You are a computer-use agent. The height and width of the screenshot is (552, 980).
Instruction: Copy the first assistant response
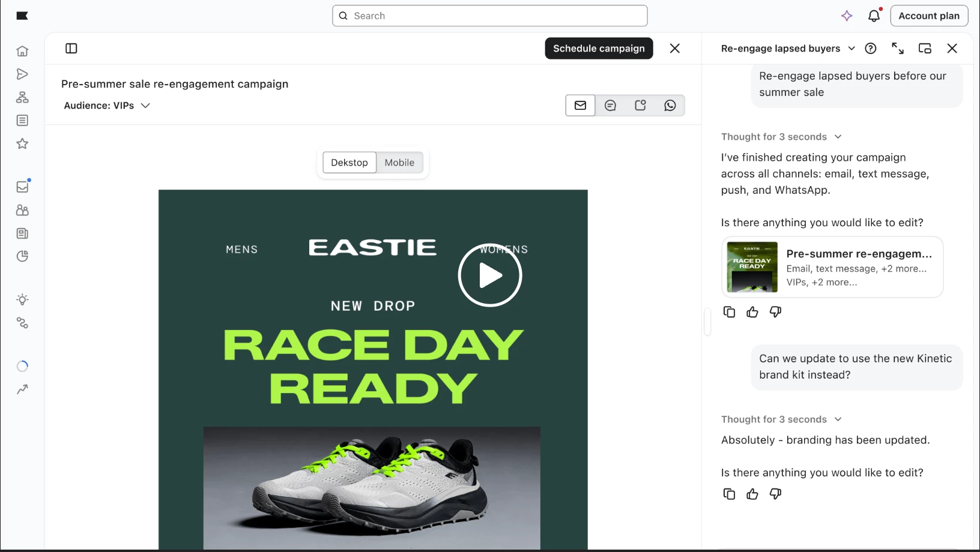729,312
